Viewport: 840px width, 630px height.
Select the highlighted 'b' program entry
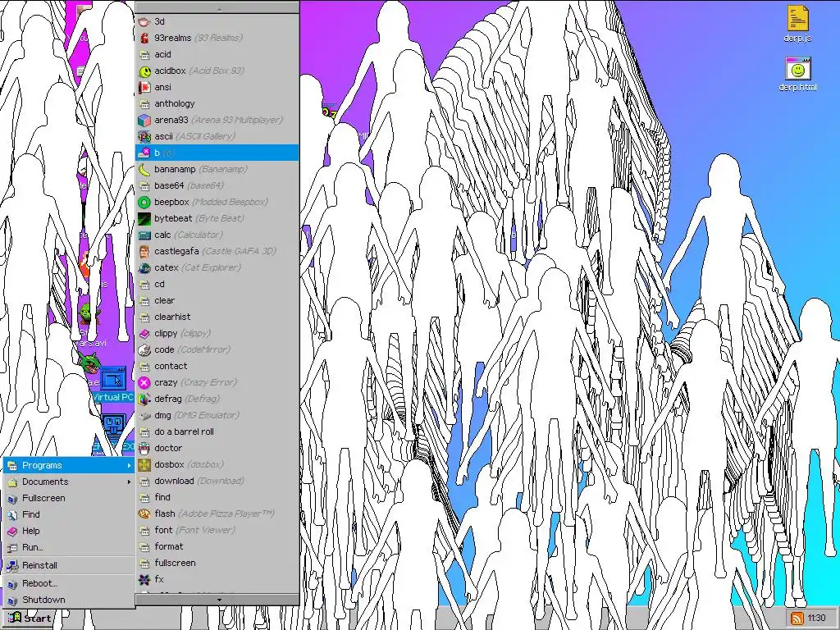(x=217, y=153)
